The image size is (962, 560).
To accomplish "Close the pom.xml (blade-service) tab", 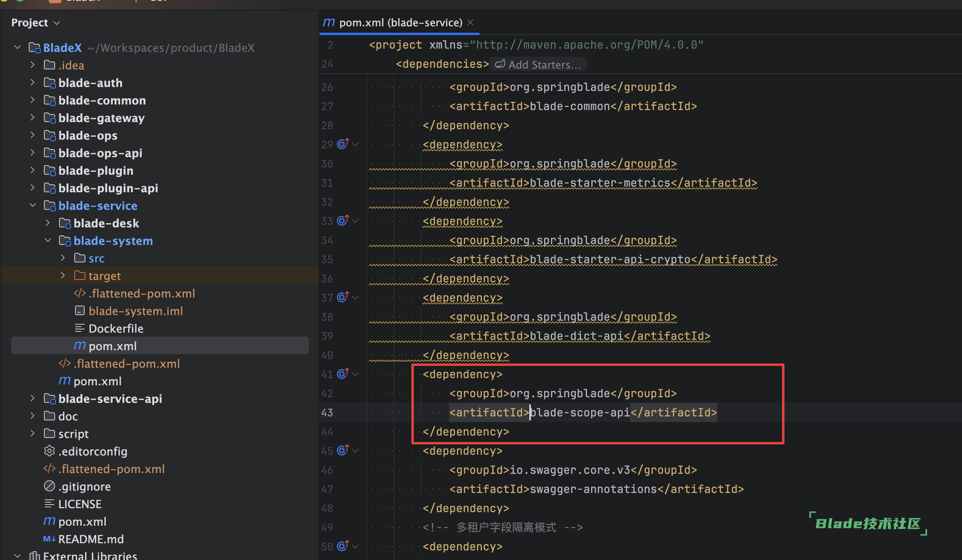I will (x=470, y=22).
